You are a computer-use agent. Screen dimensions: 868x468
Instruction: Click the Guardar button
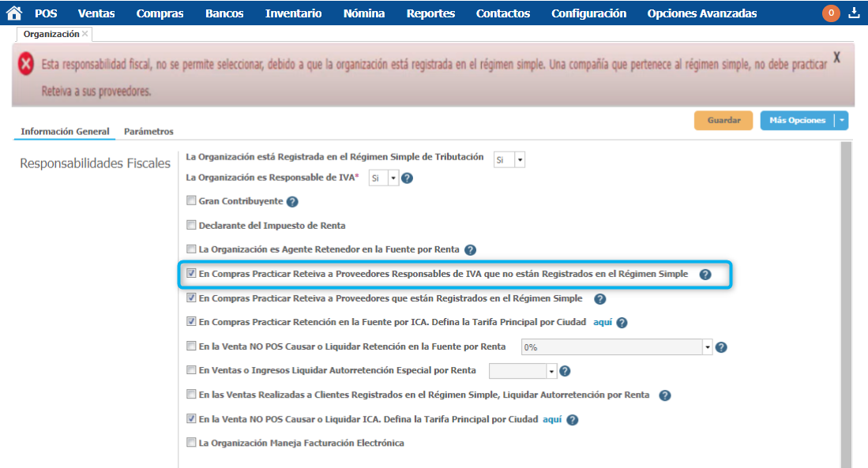coord(723,121)
